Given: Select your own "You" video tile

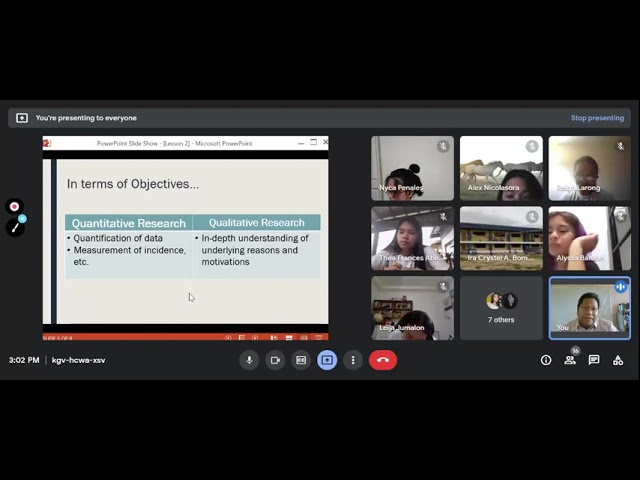Looking at the screenshot, I should coord(590,308).
